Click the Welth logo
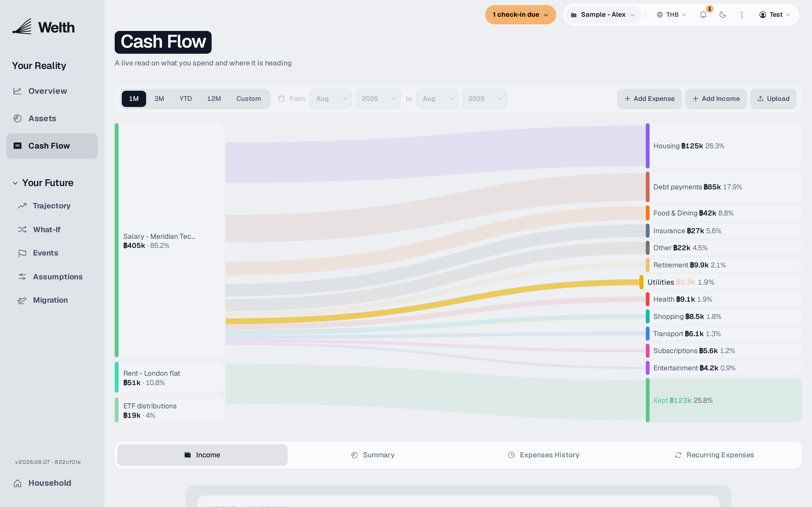This screenshot has height=507, width=812. click(44, 27)
